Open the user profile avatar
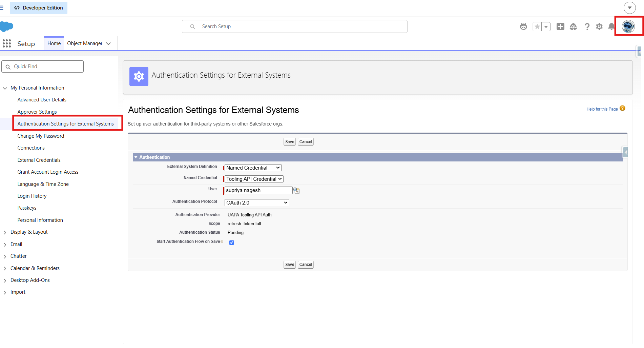This screenshot has height=348, width=644. (x=628, y=26)
